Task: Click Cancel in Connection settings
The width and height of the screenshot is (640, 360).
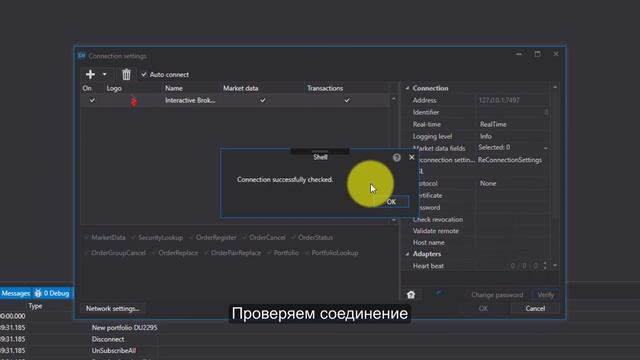Action: pyautogui.click(x=535, y=309)
